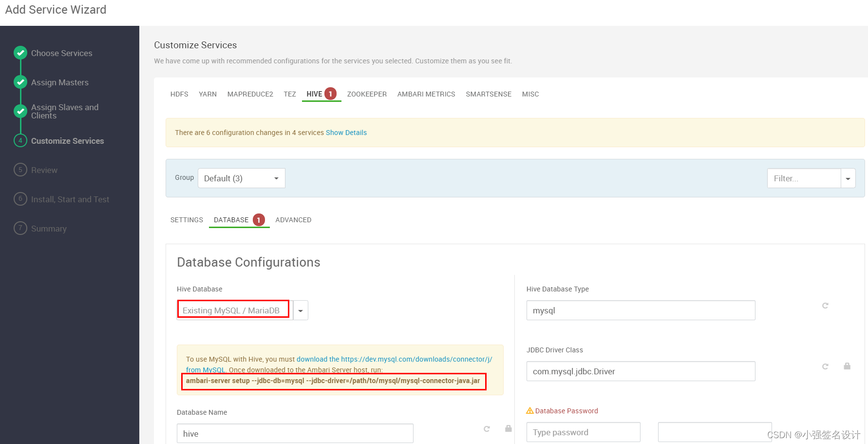Switch to the ZOOKEEPER service tab
868x444 pixels.
[367, 94]
